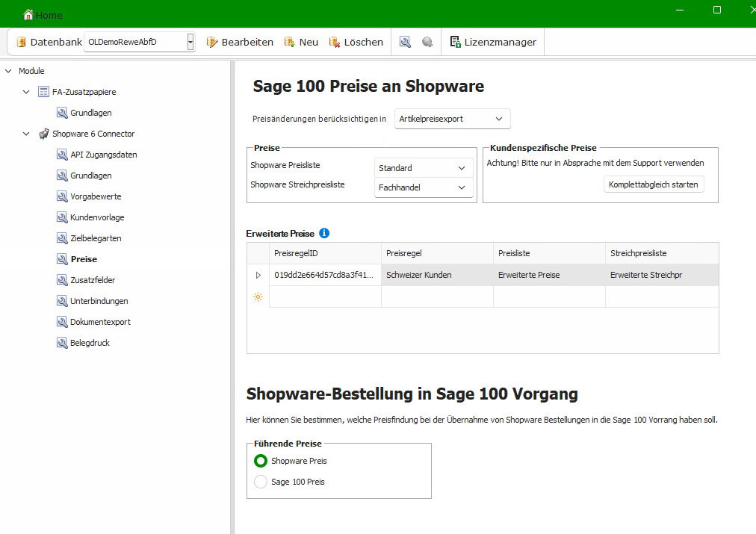Click the Lizenzmanager toolbar label

point(500,42)
